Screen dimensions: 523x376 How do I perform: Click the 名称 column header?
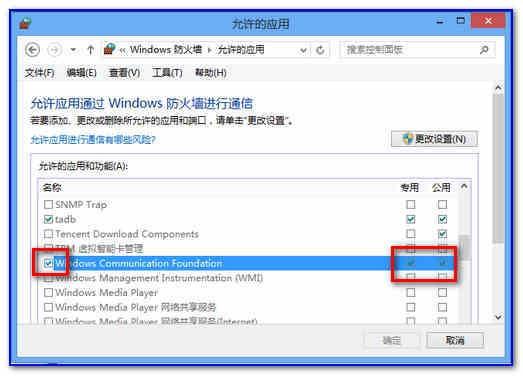[52, 187]
